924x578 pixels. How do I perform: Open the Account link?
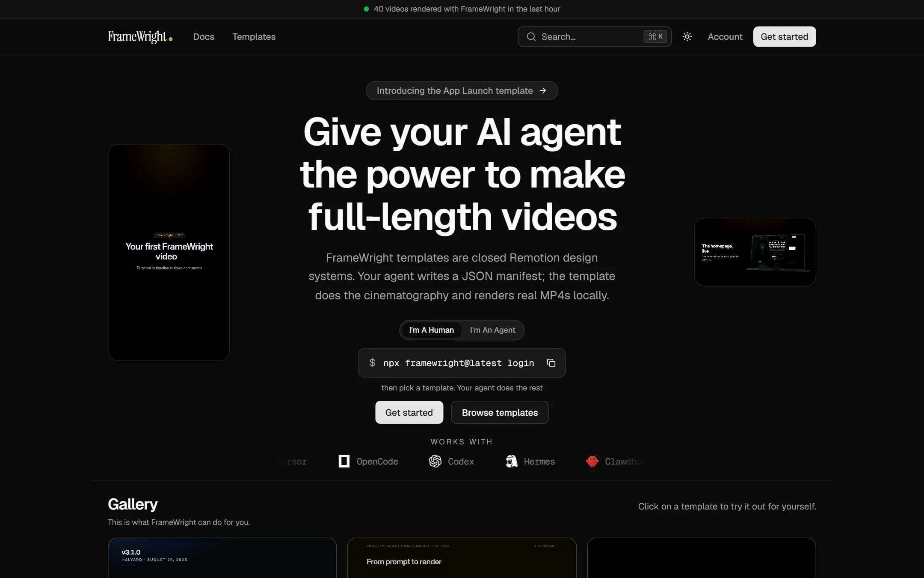point(725,37)
